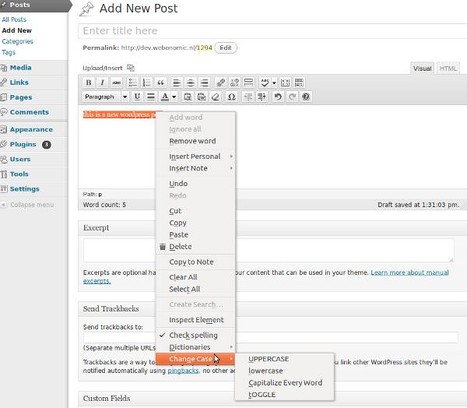Open the Appearance menu
Viewport: 467px width, 408px height.
click(31, 129)
